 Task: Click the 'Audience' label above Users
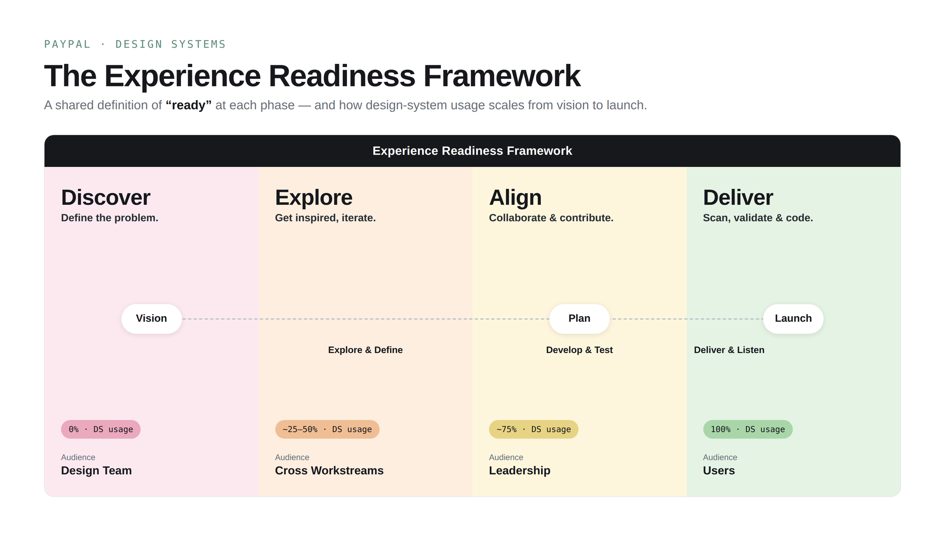(720, 457)
